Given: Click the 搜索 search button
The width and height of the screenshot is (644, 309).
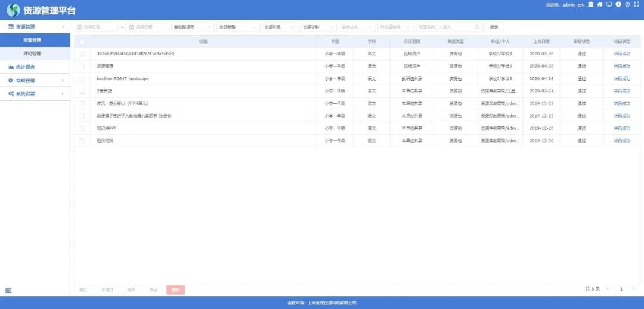Looking at the screenshot, I should pyautogui.click(x=494, y=27).
